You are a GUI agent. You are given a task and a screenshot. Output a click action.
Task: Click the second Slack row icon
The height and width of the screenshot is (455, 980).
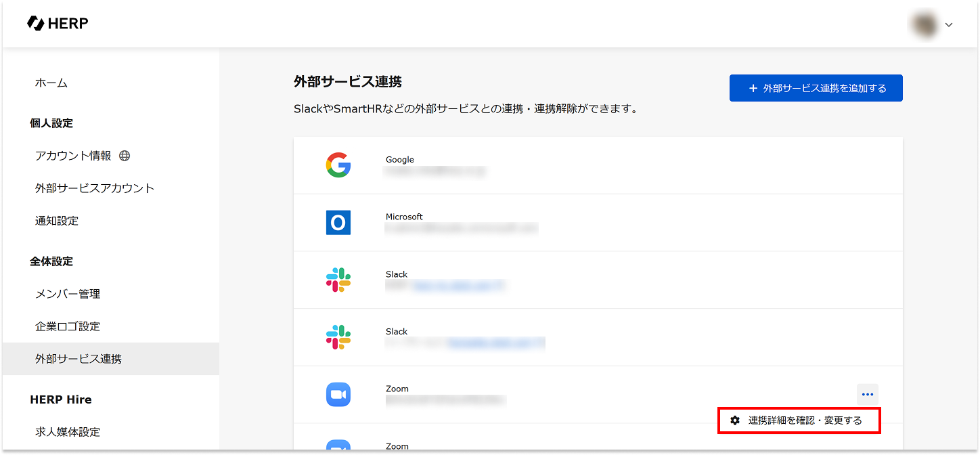click(338, 337)
